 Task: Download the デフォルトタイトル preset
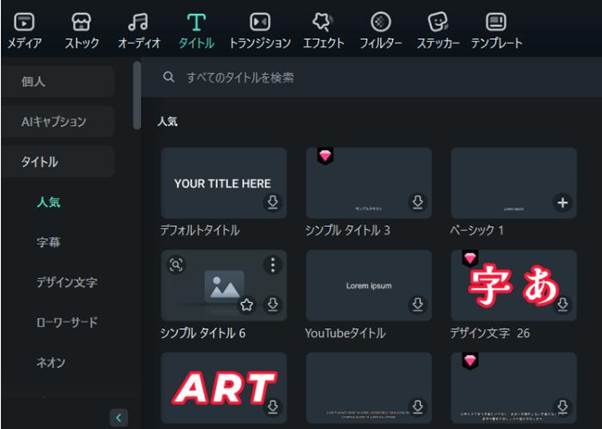(272, 203)
